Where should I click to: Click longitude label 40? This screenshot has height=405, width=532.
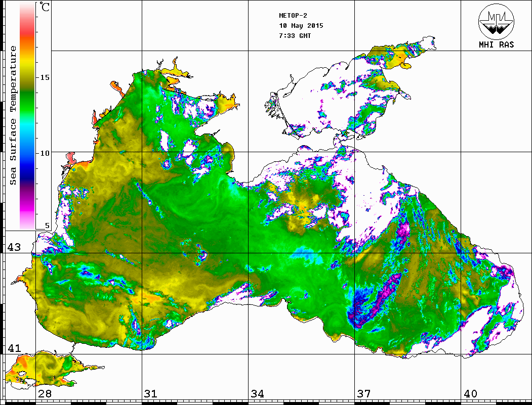470,394
